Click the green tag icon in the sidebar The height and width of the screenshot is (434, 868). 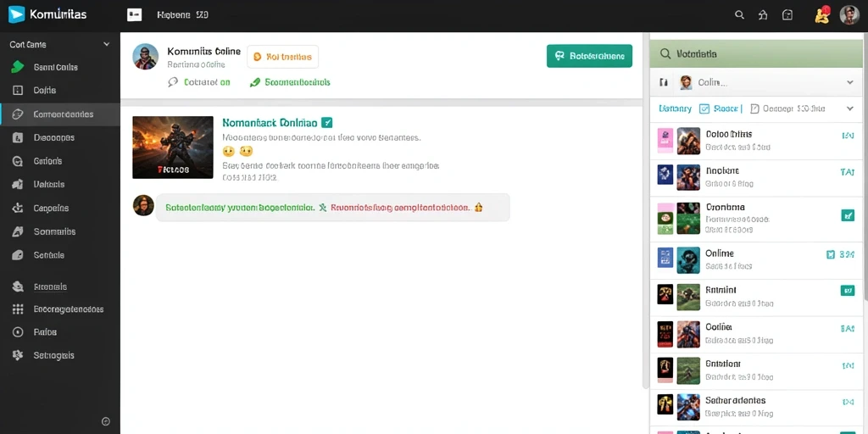coord(18,67)
